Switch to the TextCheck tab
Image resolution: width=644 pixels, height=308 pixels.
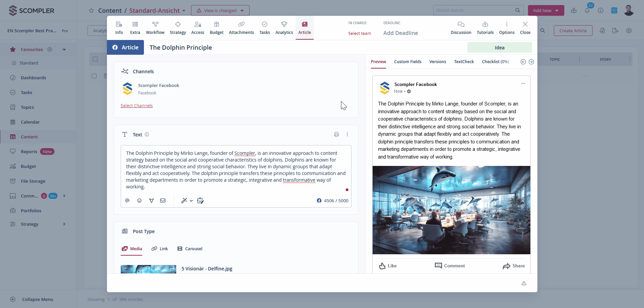pos(464,62)
